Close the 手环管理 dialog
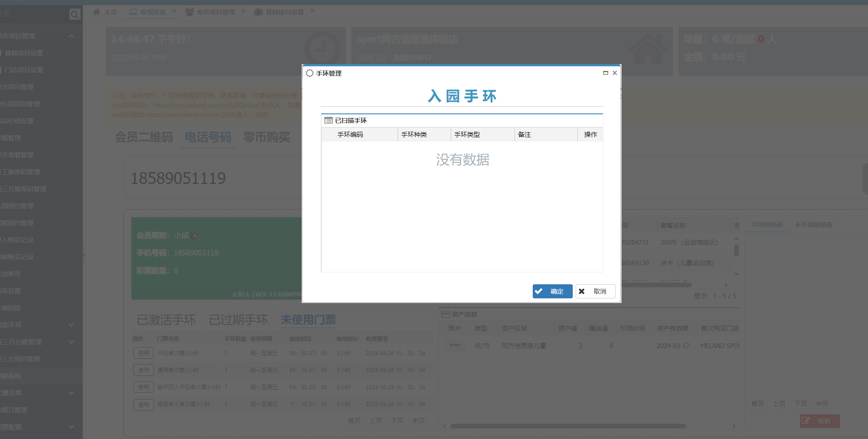The image size is (868, 439). pos(614,73)
